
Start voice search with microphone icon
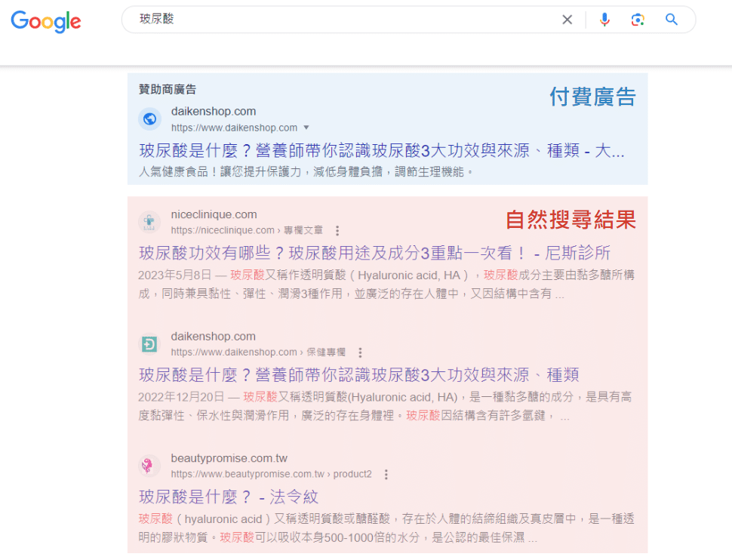point(604,20)
